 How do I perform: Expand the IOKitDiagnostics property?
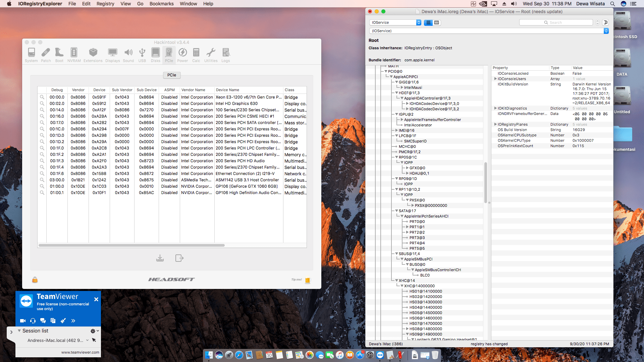click(495, 108)
